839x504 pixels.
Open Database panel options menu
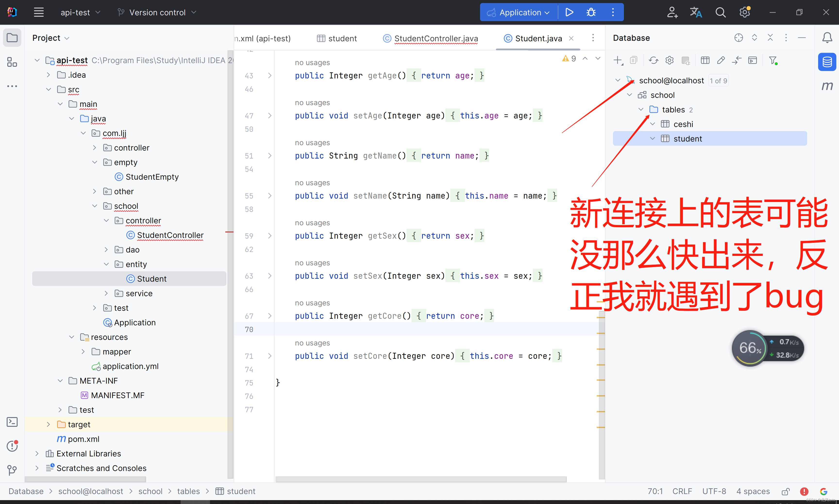point(786,38)
